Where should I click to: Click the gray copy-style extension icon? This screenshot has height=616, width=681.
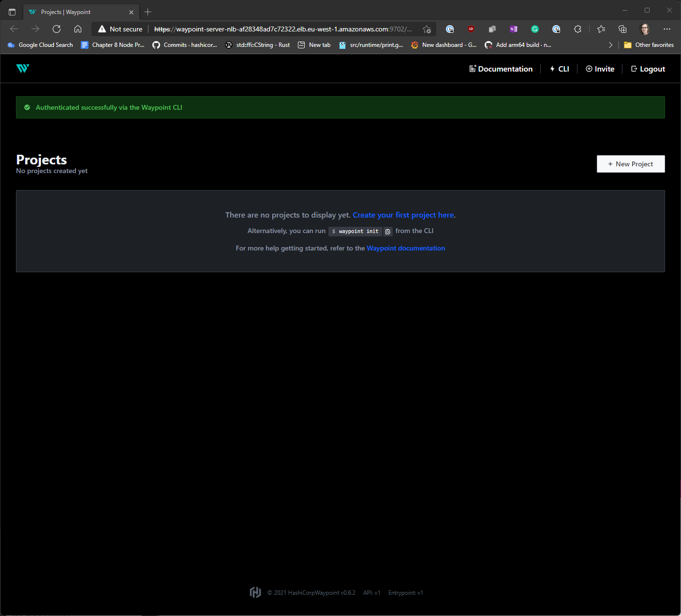(492, 29)
